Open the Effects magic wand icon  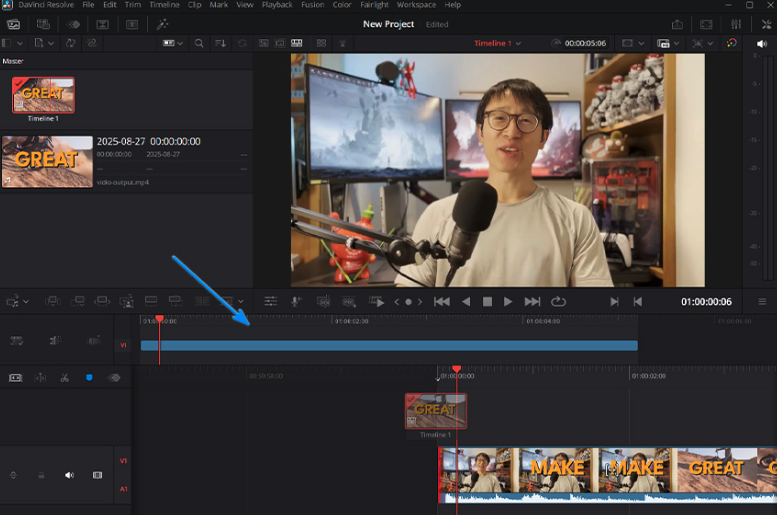coord(163,24)
